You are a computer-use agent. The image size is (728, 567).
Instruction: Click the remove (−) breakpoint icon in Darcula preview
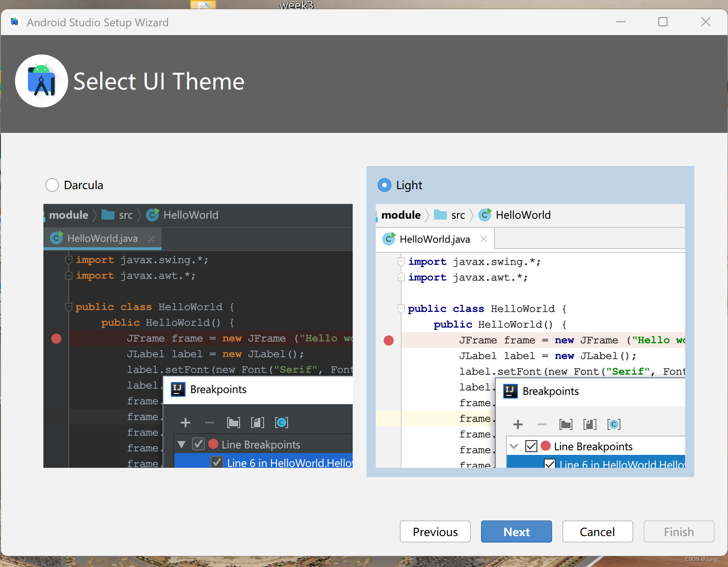tap(210, 423)
